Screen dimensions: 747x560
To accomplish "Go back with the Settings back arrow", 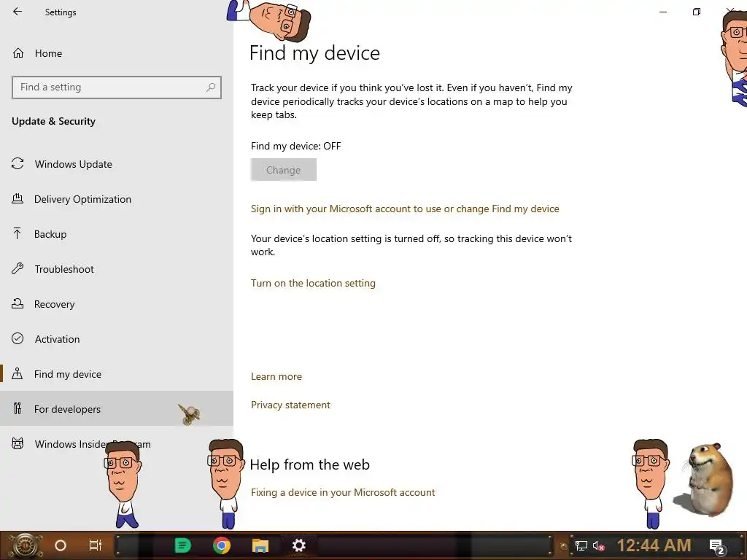I will [x=18, y=12].
